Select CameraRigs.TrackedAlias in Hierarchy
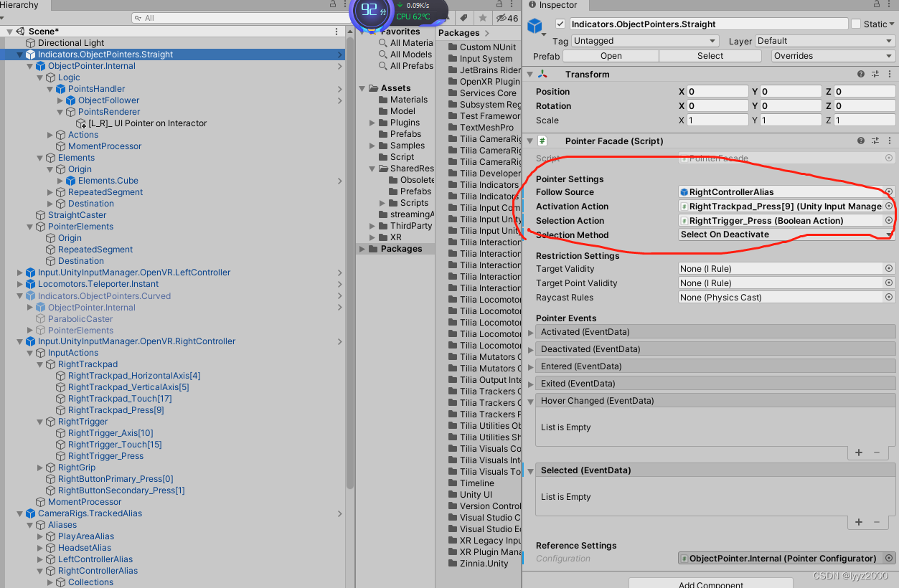 point(90,513)
